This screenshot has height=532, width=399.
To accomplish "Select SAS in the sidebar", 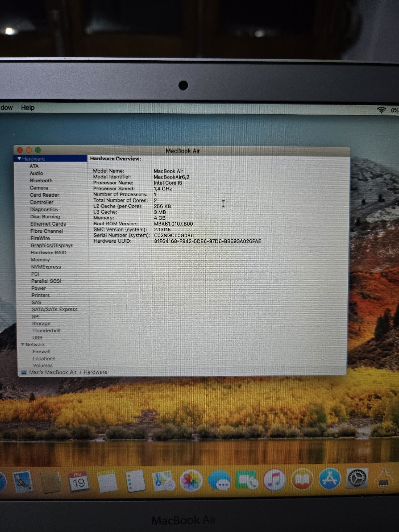I will click(x=36, y=302).
